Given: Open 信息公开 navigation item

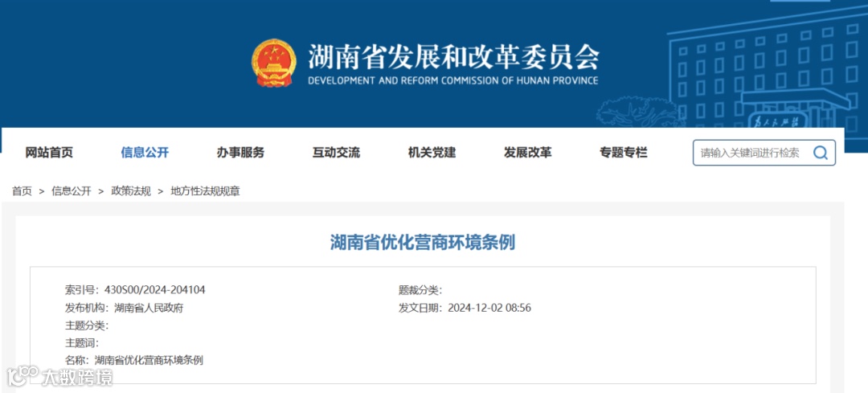Looking at the screenshot, I should [145, 153].
